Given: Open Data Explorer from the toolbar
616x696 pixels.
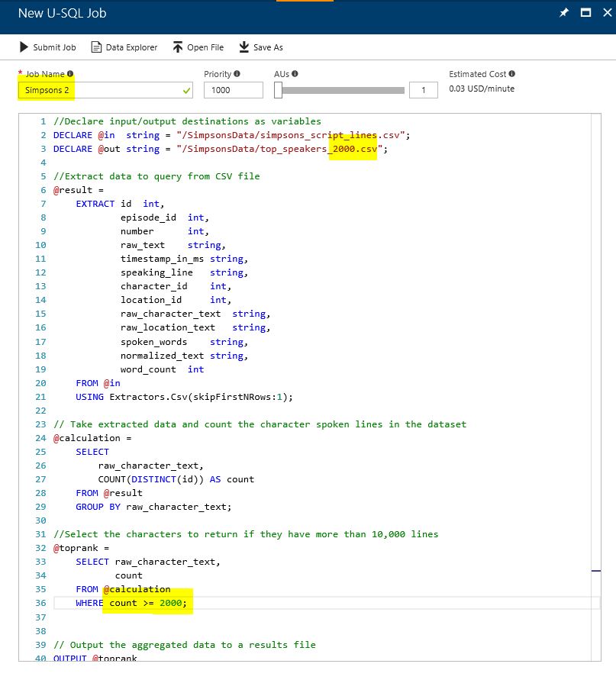Looking at the screenshot, I should (124, 47).
